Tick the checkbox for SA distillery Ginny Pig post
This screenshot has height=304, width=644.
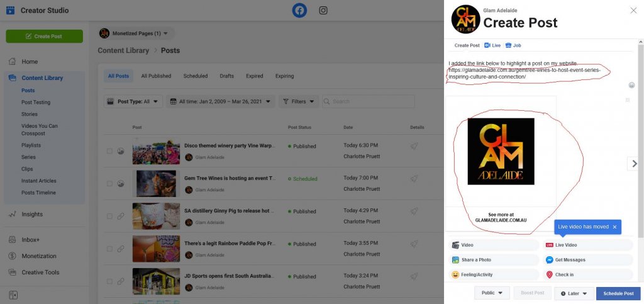pos(109,216)
